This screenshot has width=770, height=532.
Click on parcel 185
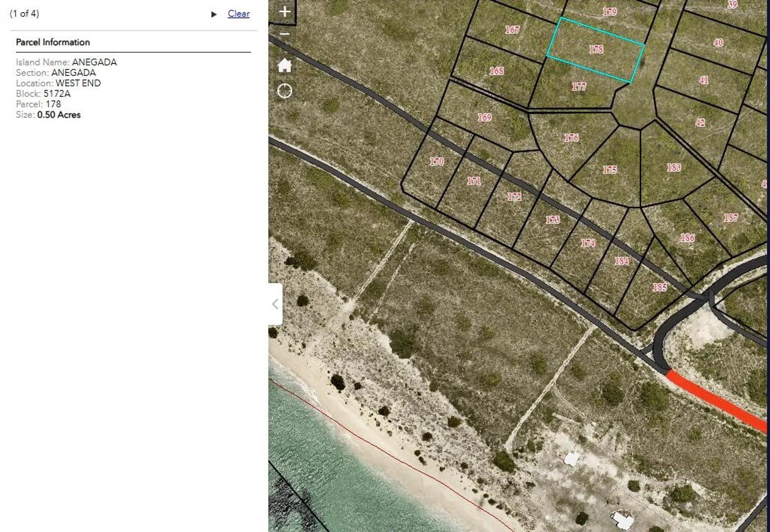[x=659, y=287]
